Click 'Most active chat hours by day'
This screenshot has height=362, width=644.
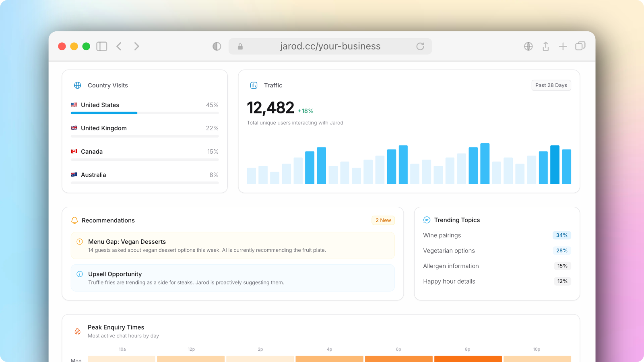pos(123,336)
